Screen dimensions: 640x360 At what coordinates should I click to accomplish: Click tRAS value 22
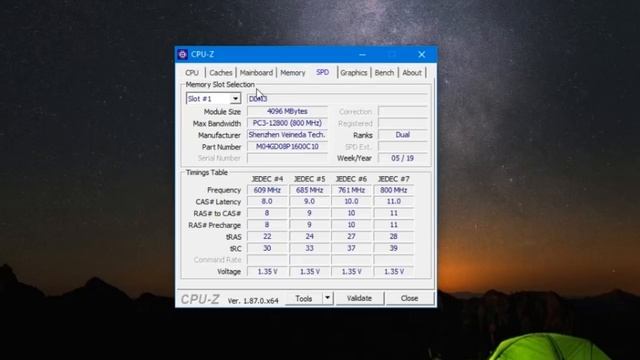tap(267, 237)
